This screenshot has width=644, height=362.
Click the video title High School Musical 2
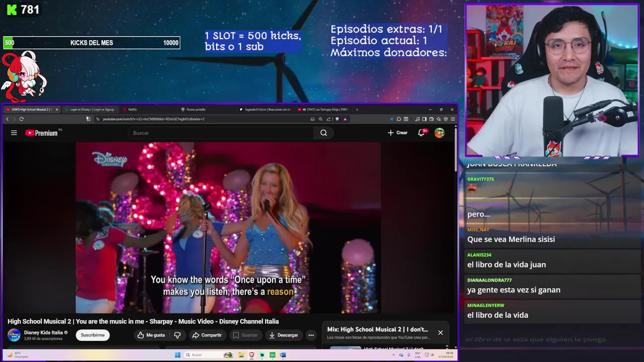[143, 321]
